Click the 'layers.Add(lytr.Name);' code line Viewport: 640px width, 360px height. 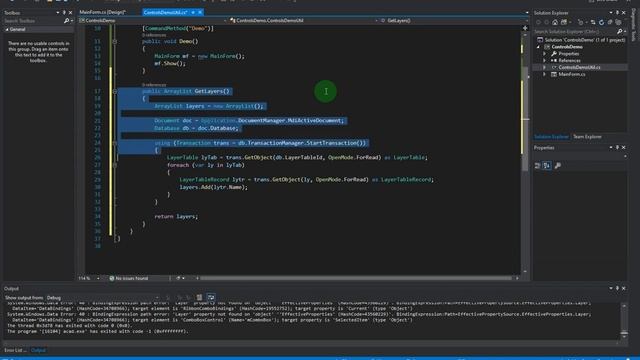click(x=213, y=187)
